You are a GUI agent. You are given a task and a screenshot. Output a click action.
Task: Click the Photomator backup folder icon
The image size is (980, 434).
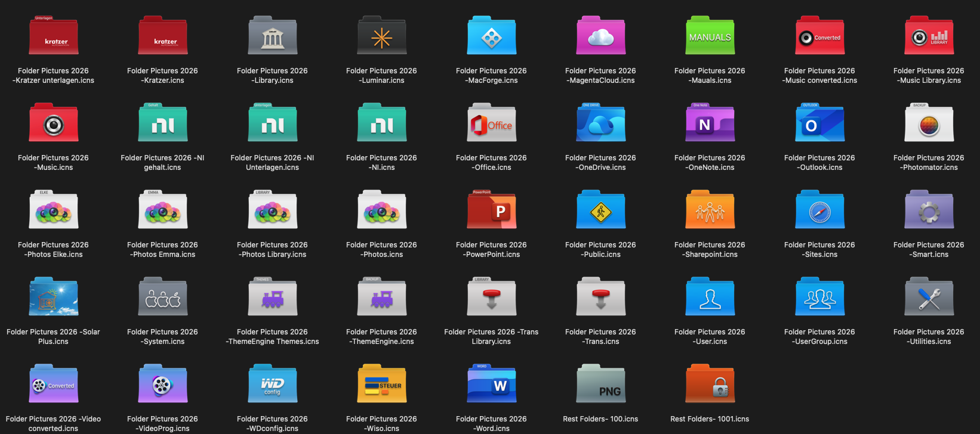[x=929, y=124]
